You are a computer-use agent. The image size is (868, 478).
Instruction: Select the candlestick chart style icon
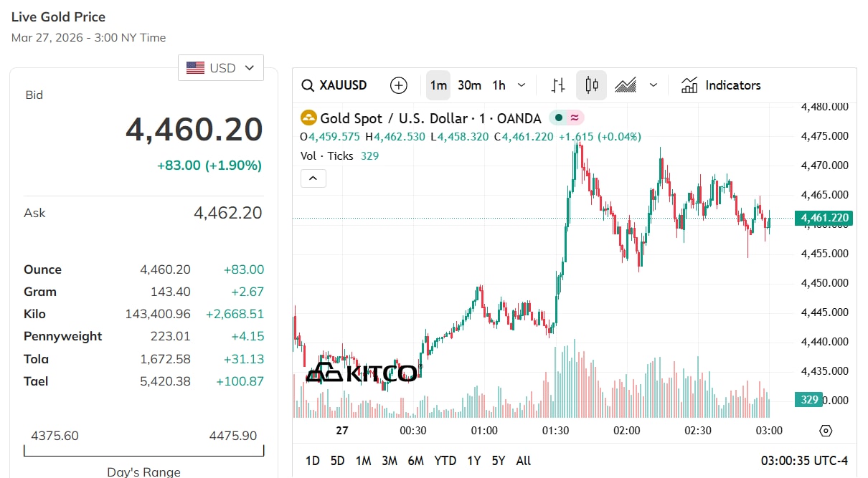592,85
